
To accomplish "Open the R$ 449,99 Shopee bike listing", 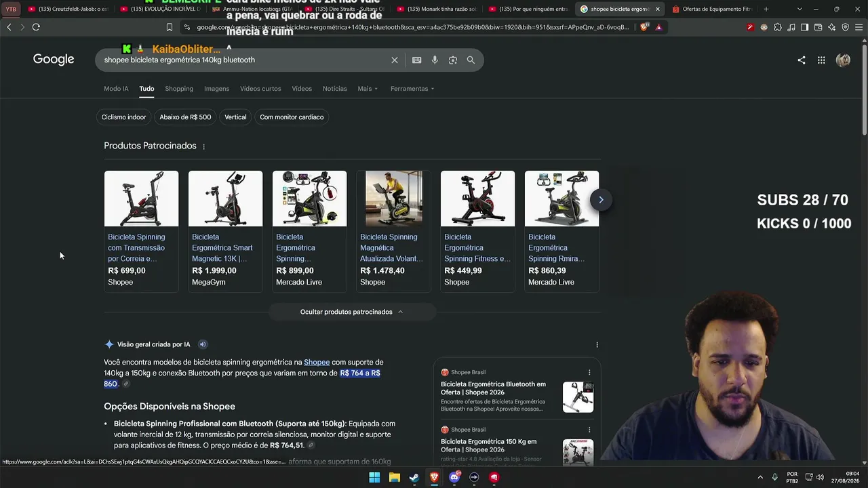I will (x=477, y=231).
